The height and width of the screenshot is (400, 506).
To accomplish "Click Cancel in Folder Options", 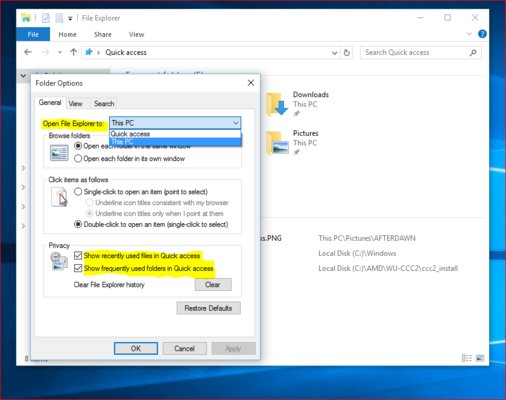I will (184, 348).
